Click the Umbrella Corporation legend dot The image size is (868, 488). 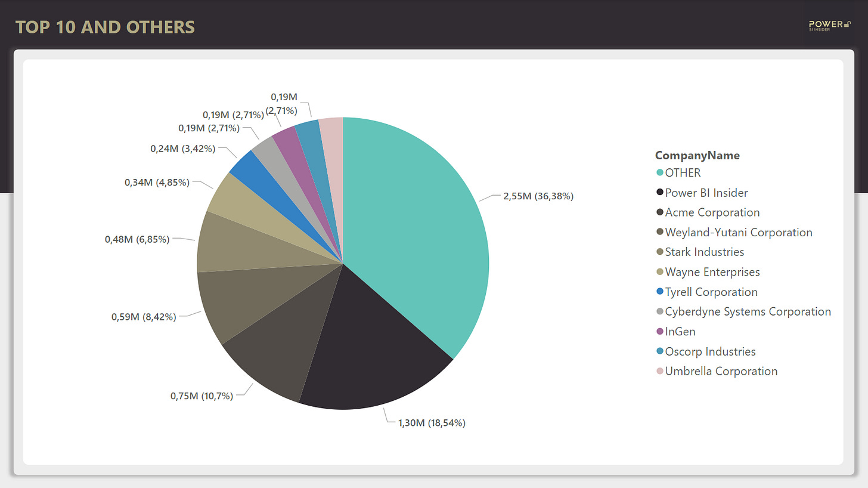(x=659, y=371)
